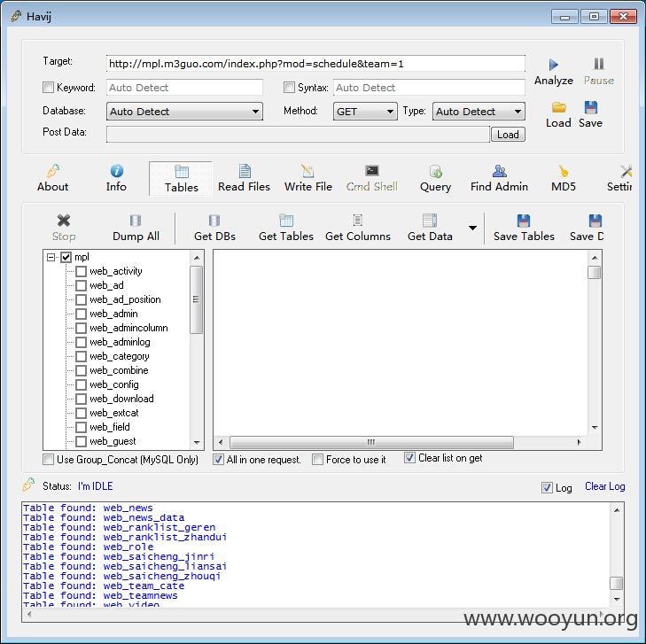646x644 pixels.
Task: Open the Settings tools icon
Action: [627, 171]
